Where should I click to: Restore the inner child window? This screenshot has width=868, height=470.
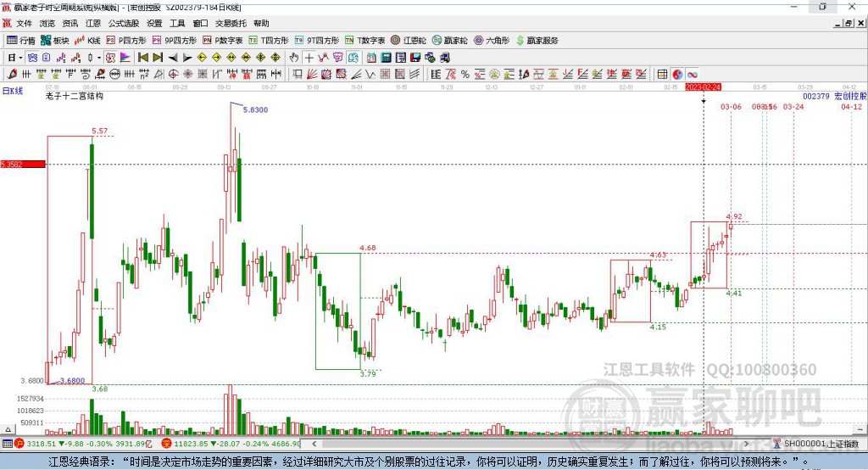[x=848, y=23]
